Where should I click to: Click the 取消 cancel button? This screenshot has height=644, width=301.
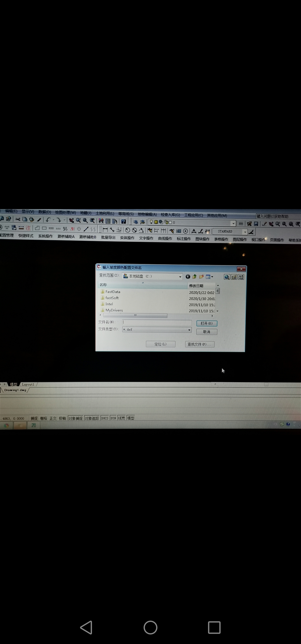(x=207, y=332)
